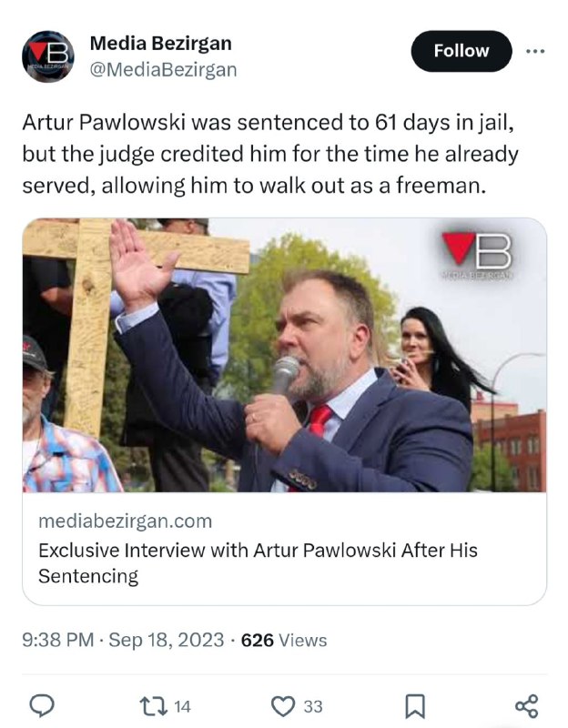Open Media Bezirgan profile avatar

pos(48,56)
